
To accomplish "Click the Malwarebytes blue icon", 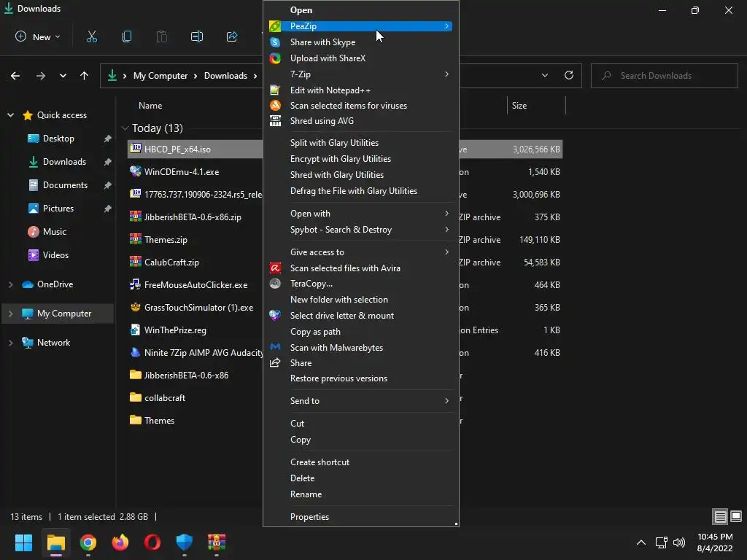I will point(275,347).
